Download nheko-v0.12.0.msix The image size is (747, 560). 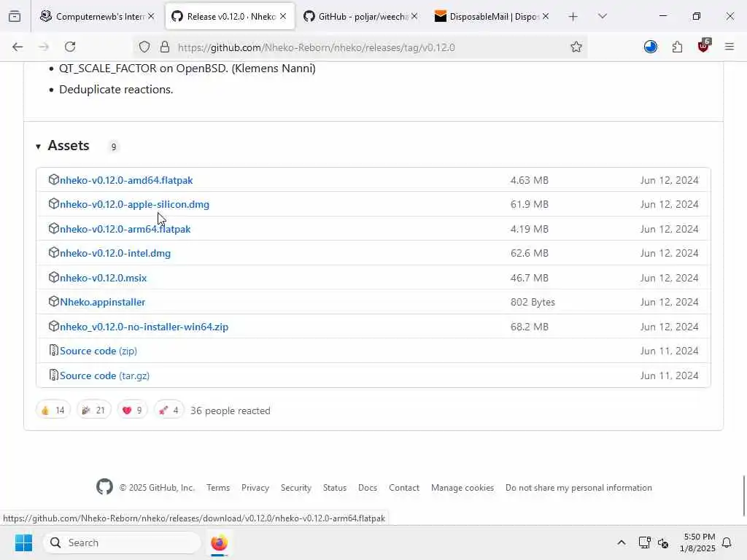coord(104,278)
